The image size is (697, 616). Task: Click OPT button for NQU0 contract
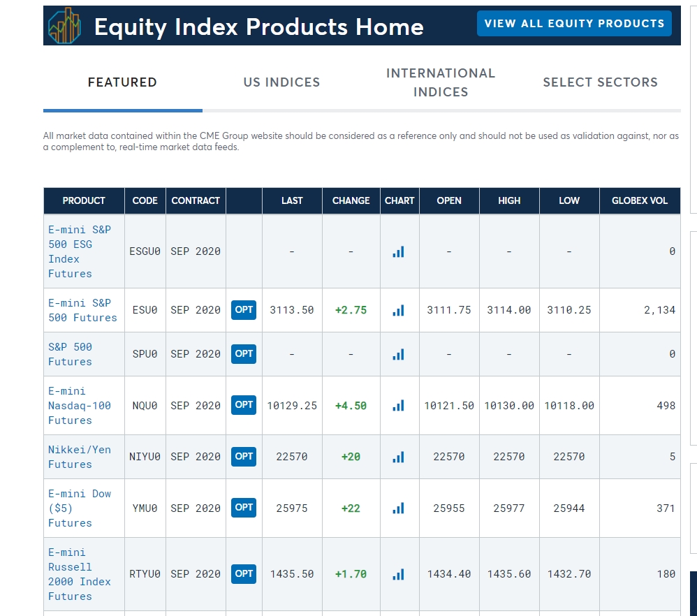point(244,405)
